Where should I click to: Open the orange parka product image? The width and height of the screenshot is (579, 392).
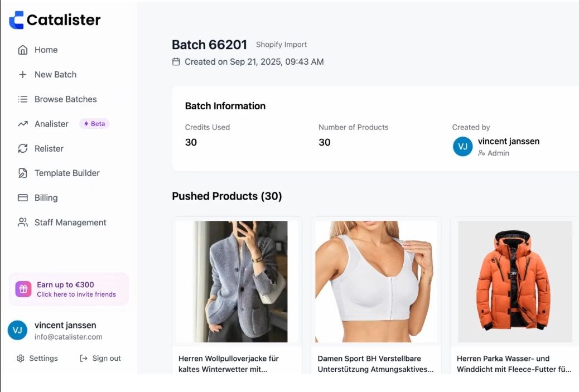tap(515, 282)
